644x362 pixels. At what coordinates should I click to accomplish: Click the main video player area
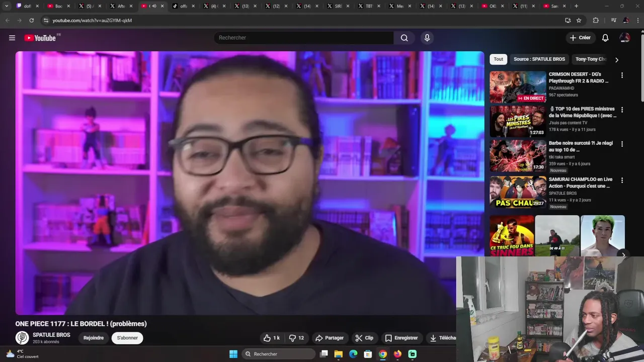coord(250,183)
